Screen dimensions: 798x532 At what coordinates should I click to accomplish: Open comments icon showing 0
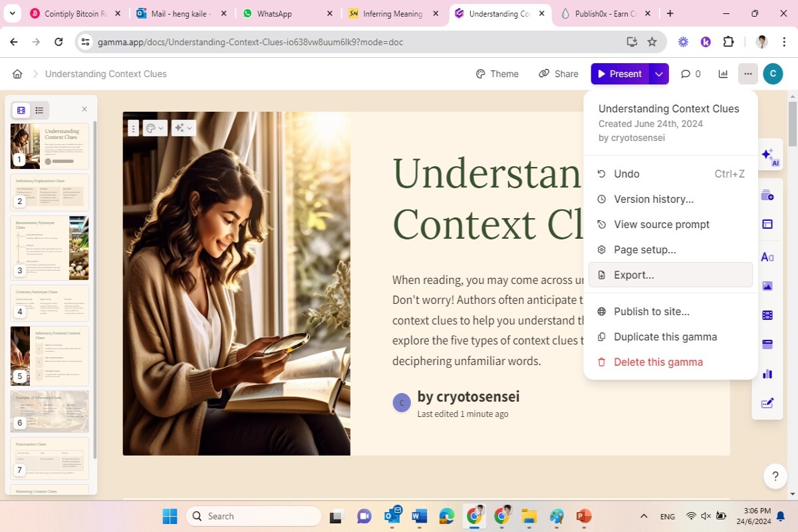(x=691, y=74)
